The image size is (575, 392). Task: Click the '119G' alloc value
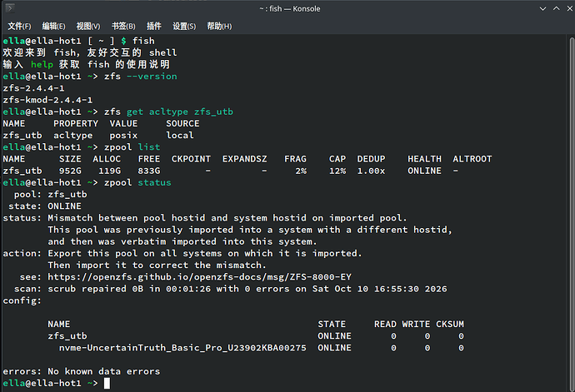[x=110, y=171]
